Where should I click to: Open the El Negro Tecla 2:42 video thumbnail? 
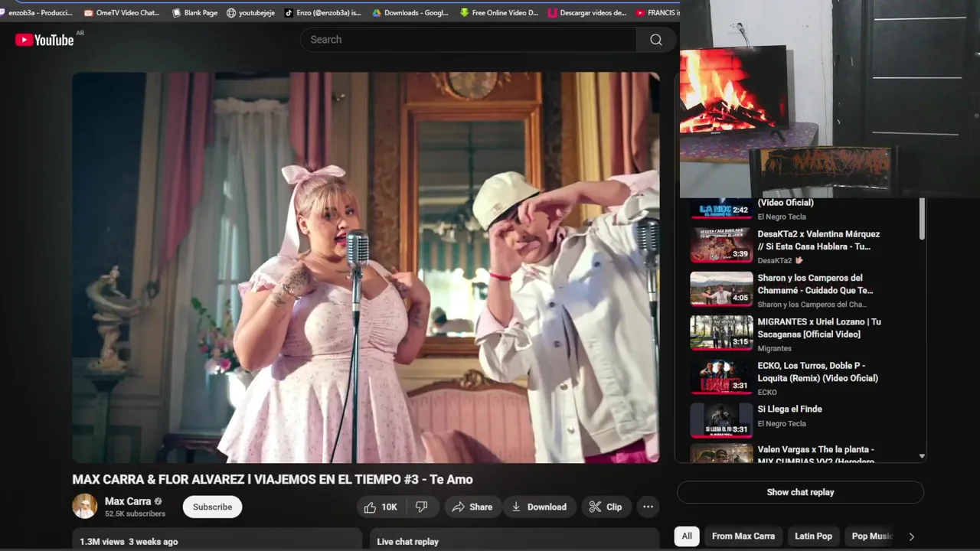click(x=721, y=208)
